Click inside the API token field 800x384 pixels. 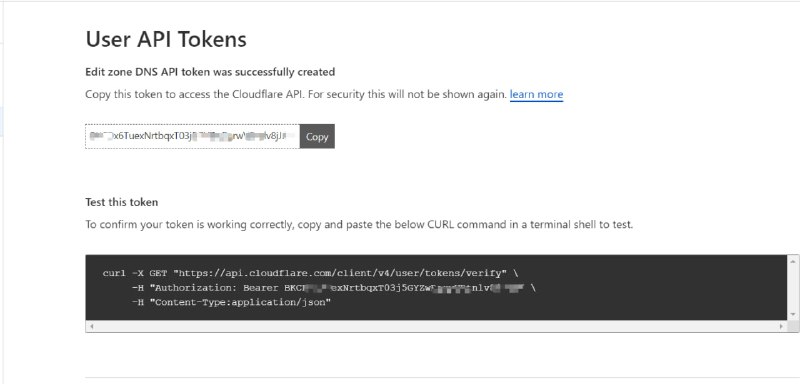point(192,136)
